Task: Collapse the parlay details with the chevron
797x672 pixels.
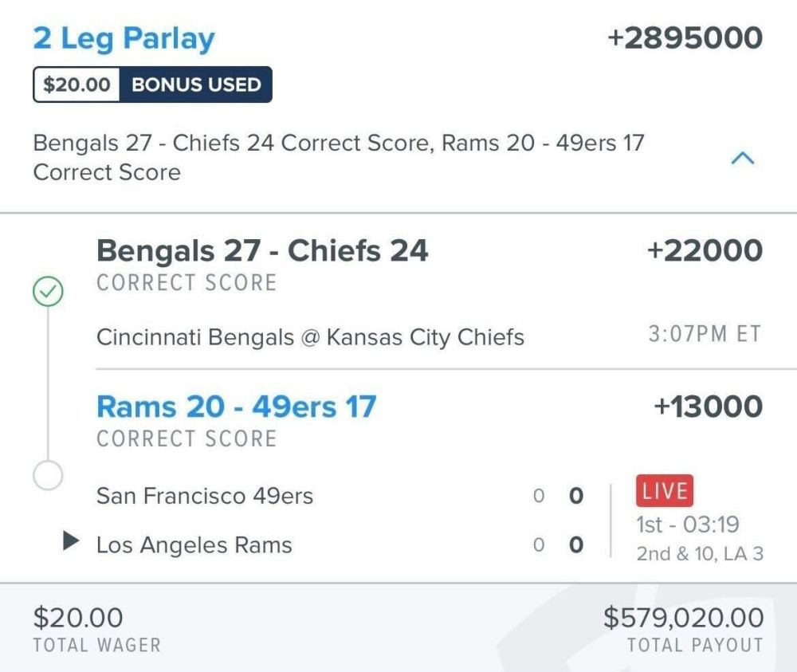Action: click(x=742, y=159)
